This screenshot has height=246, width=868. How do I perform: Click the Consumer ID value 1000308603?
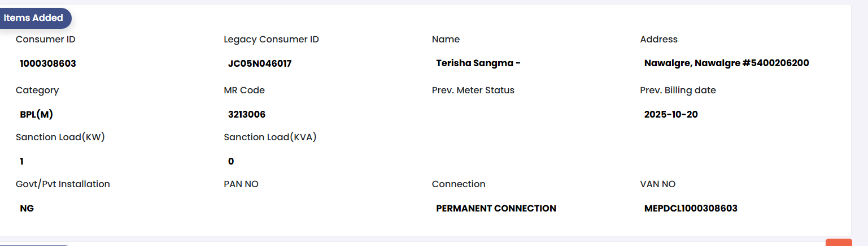coord(48,63)
